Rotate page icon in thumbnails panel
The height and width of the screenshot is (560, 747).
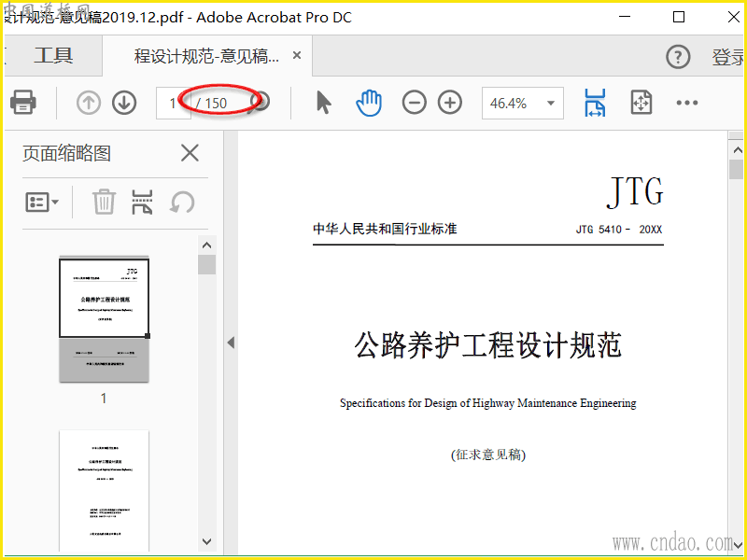[x=182, y=202]
